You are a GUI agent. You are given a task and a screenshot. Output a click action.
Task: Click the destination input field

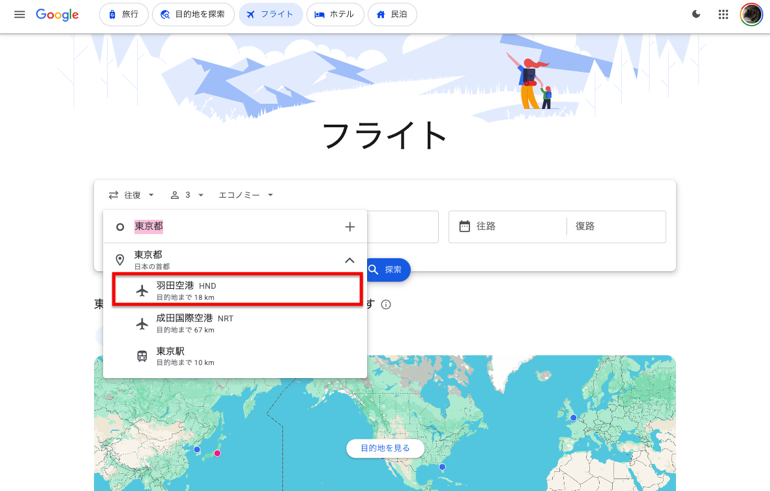pos(403,226)
